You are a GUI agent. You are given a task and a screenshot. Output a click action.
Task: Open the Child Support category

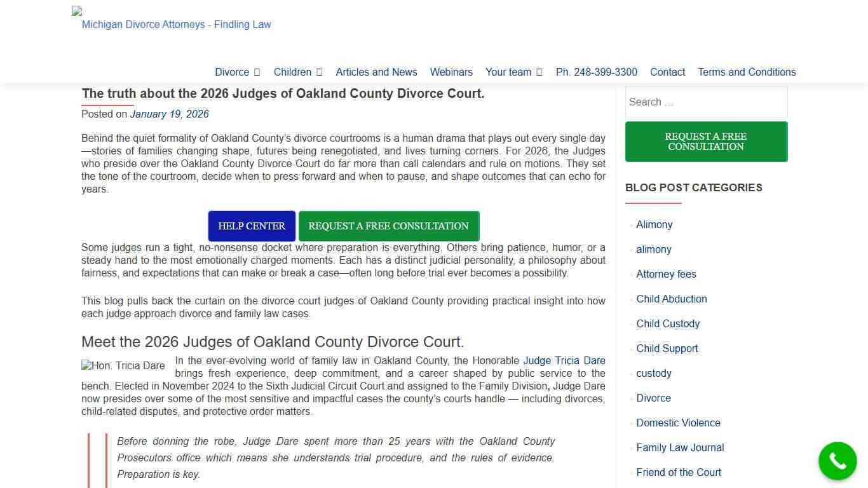coord(667,348)
